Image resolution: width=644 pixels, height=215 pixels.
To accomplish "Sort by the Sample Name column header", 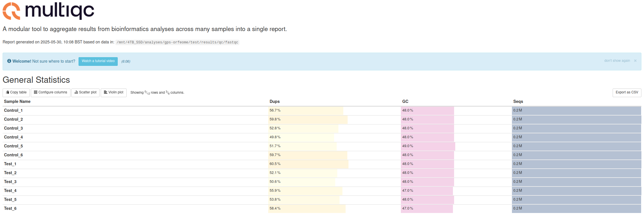I will (17, 101).
